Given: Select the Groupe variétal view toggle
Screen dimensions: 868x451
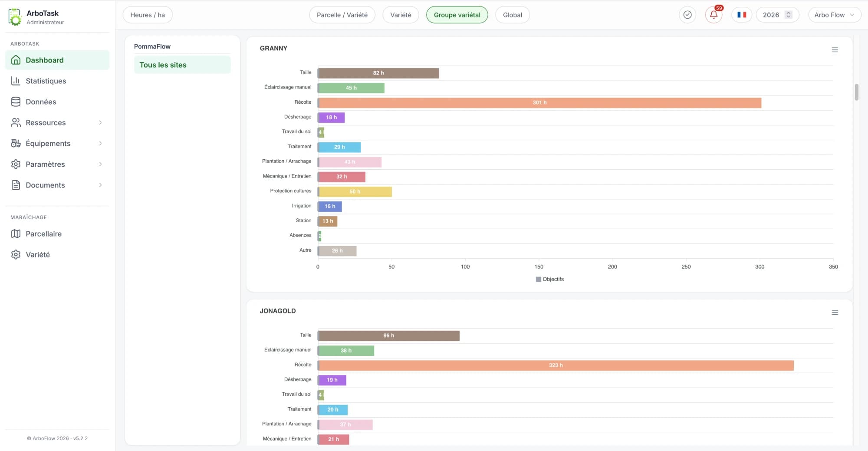Looking at the screenshot, I should (x=457, y=15).
